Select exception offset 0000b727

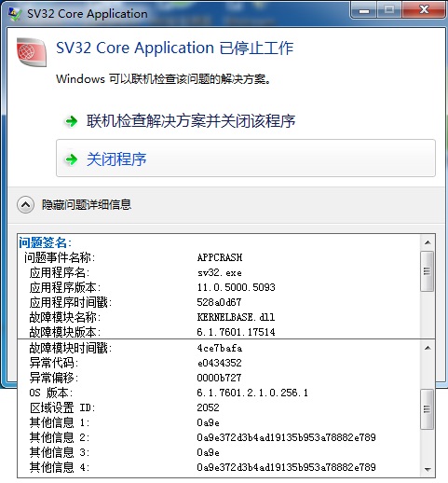point(219,378)
